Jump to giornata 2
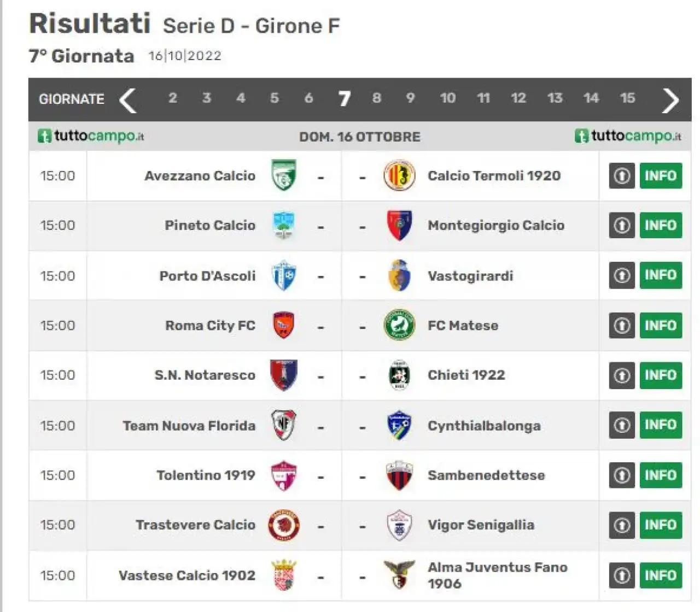Viewport: 700px width, 612px height. point(173,98)
